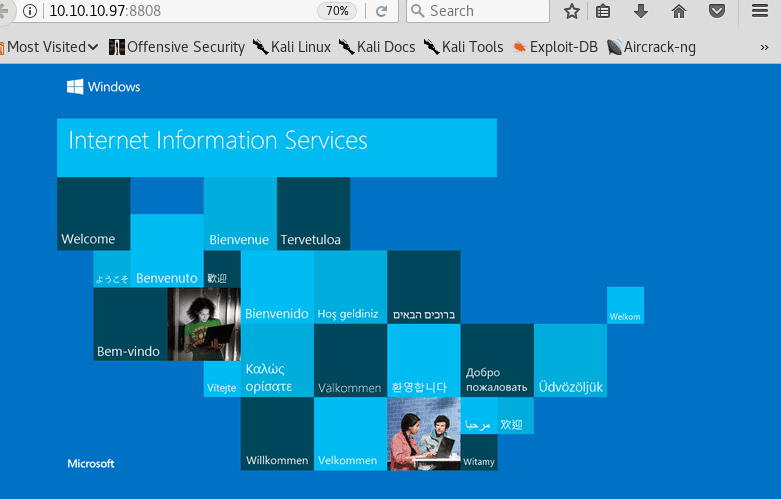
Task: Click the Hebrew ברוכים הבאים tile
Action: click(x=424, y=287)
